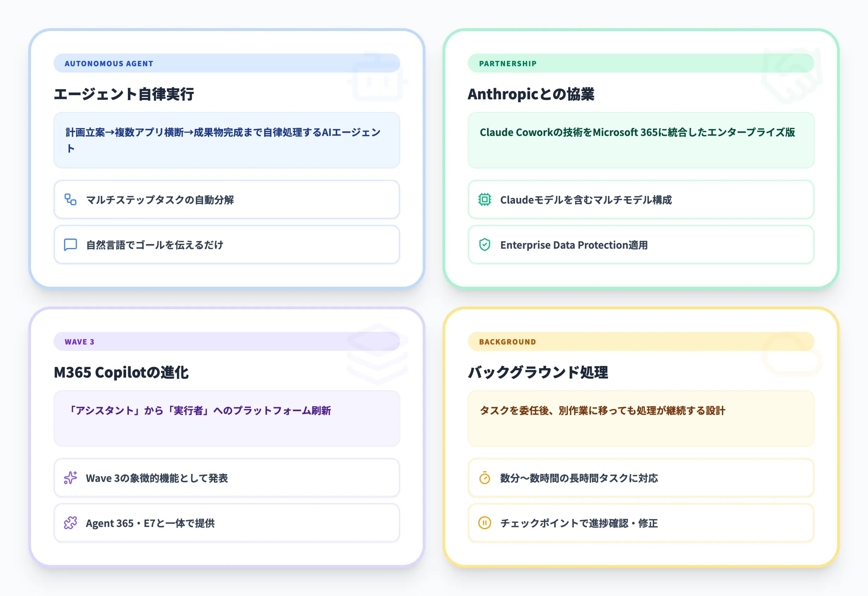
Task: Click the speech bubble icon beside 自然言語でゴールを伝えるだけ
Action: pyautogui.click(x=70, y=245)
